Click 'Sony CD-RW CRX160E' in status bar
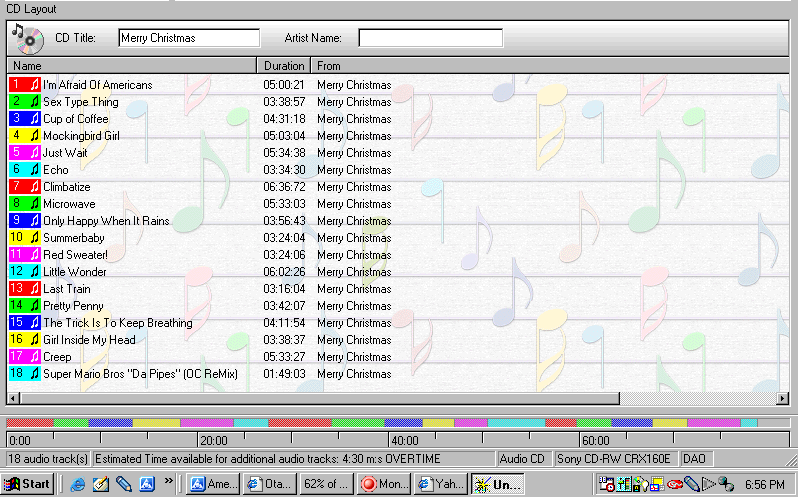This screenshot has width=798, height=497. coord(614,459)
